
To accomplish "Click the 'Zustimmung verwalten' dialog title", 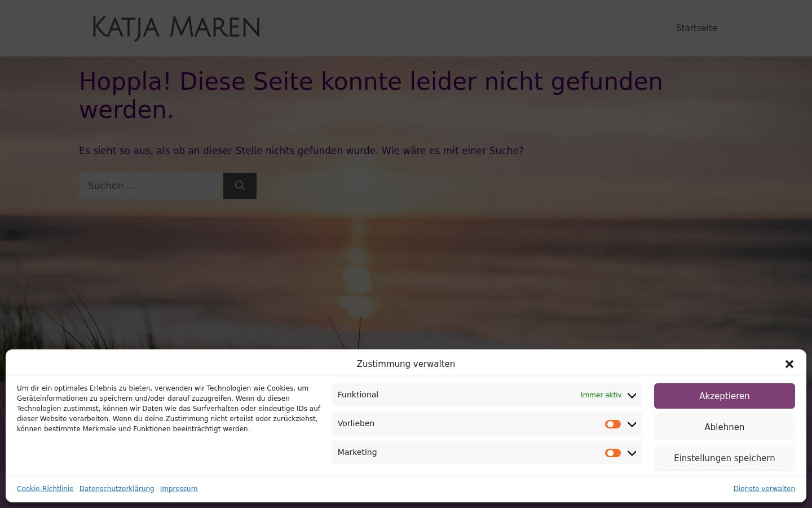I will click(x=406, y=364).
